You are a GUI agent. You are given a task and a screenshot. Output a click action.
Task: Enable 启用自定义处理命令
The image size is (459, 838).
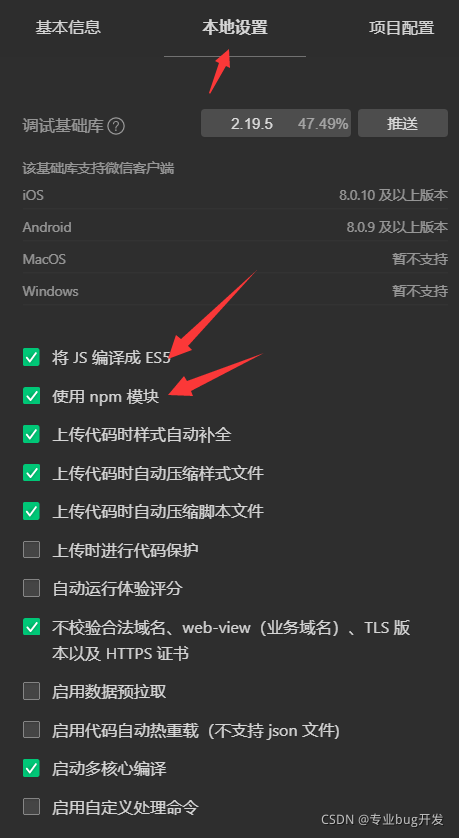(x=32, y=807)
